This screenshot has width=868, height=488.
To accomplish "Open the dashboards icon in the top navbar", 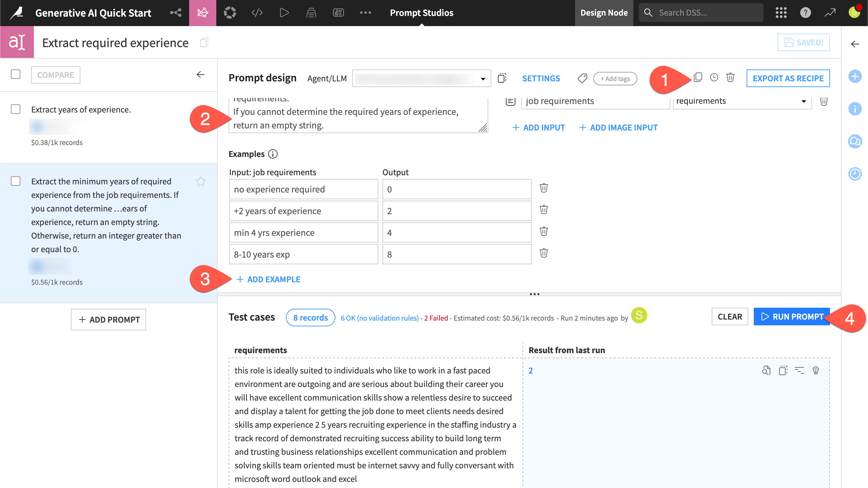I will pyautogui.click(x=338, y=13).
